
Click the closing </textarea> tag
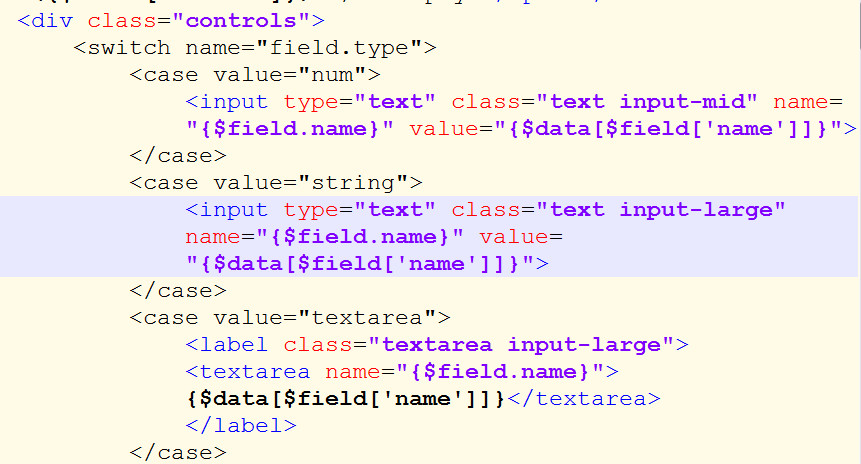[584, 398]
